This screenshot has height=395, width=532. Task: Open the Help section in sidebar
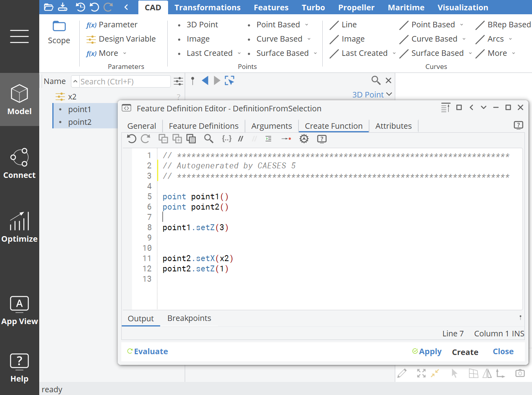pos(19,368)
